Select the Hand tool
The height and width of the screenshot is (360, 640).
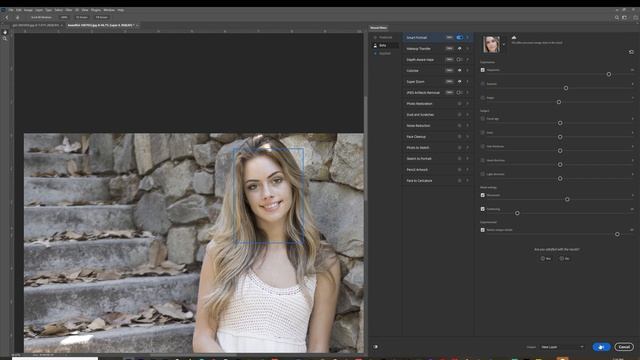click(x=5, y=32)
